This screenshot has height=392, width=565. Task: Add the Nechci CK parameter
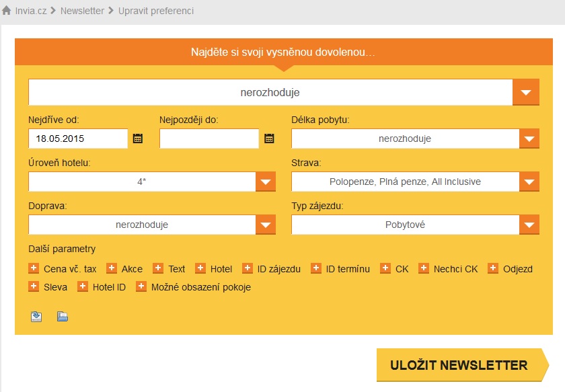423,268
